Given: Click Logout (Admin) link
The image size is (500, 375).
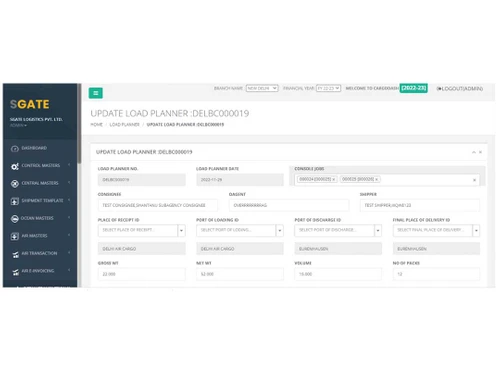Looking at the screenshot, I should click(x=460, y=89).
